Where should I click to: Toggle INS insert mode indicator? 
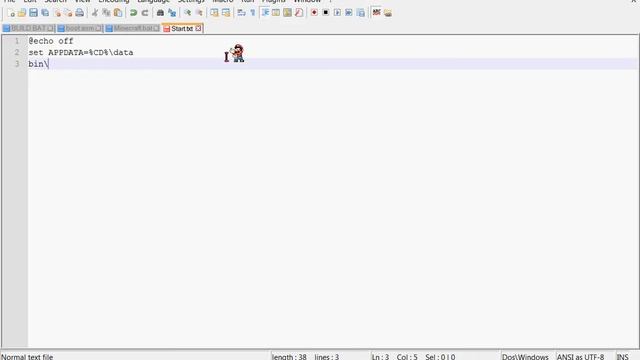point(622,357)
